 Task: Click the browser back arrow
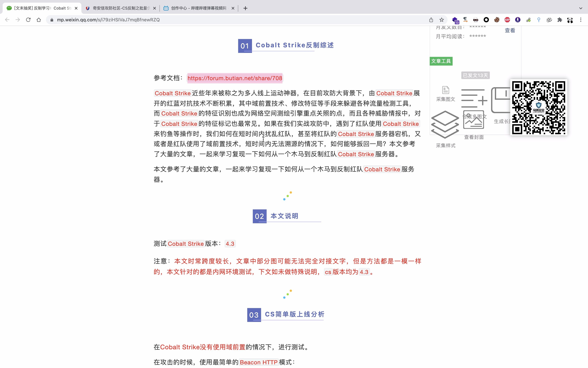7,20
